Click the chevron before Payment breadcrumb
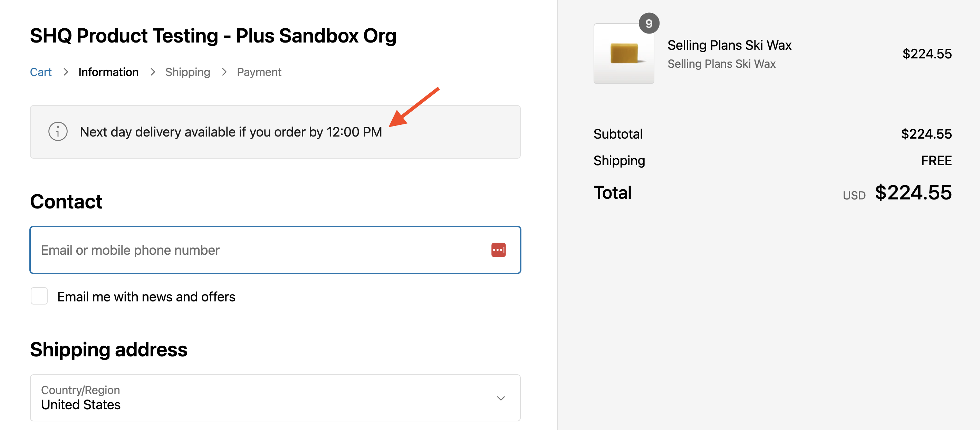 point(224,72)
